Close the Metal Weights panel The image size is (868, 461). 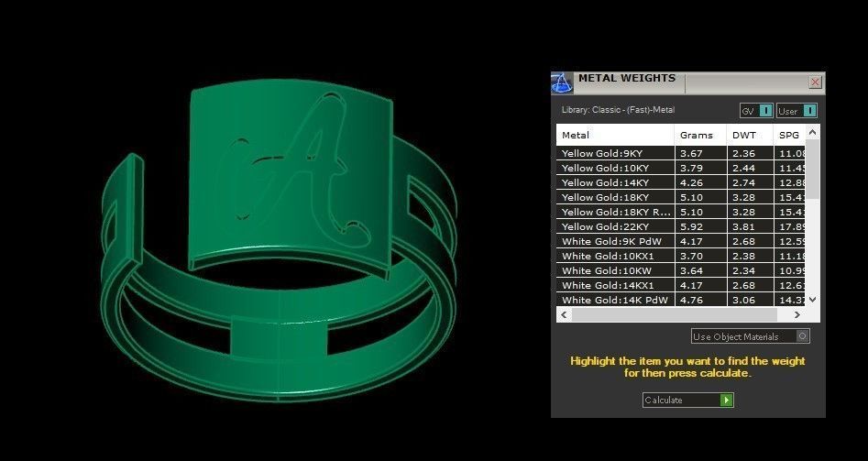pyautogui.click(x=815, y=82)
